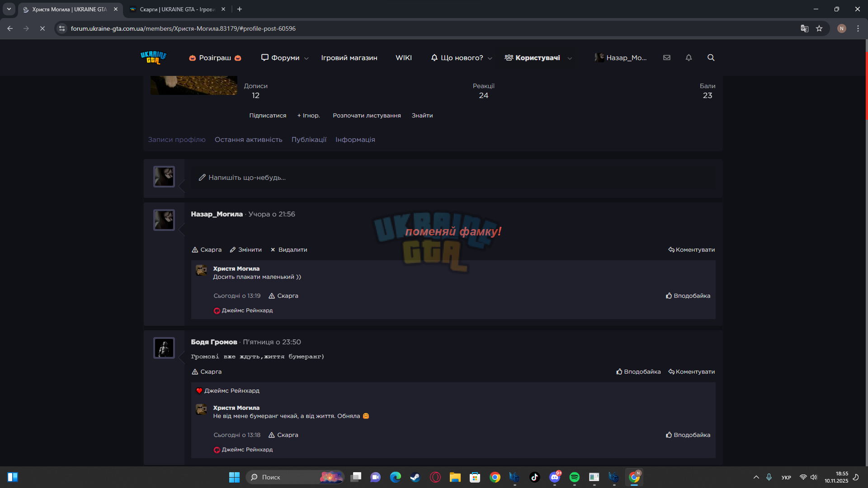Screen dimensions: 868x488
Task: Open the taskbar clock showing 18:55
Action: (x=836, y=477)
